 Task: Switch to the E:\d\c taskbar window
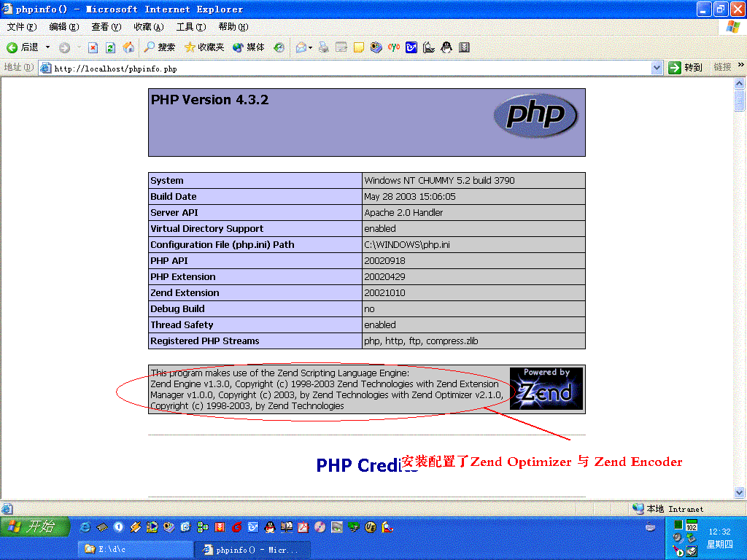136,550
